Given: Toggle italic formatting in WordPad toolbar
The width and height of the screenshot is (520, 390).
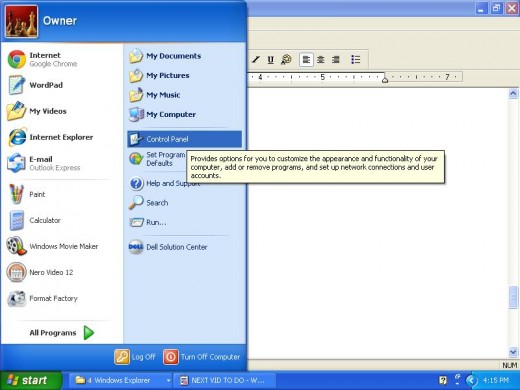Looking at the screenshot, I should 256,60.
